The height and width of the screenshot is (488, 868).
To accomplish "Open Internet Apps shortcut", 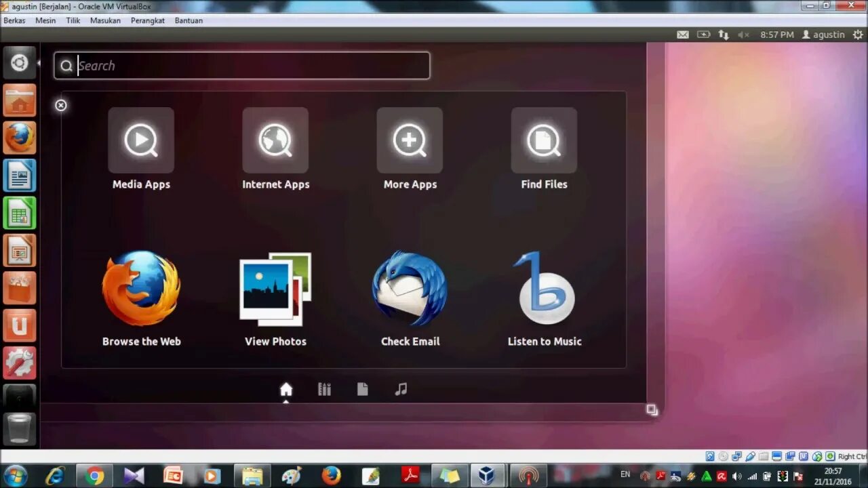I will pos(275,148).
